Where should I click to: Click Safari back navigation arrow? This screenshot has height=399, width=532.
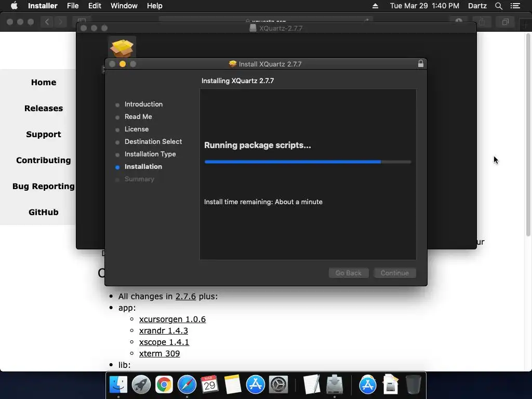pyautogui.click(x=47, y=22)
